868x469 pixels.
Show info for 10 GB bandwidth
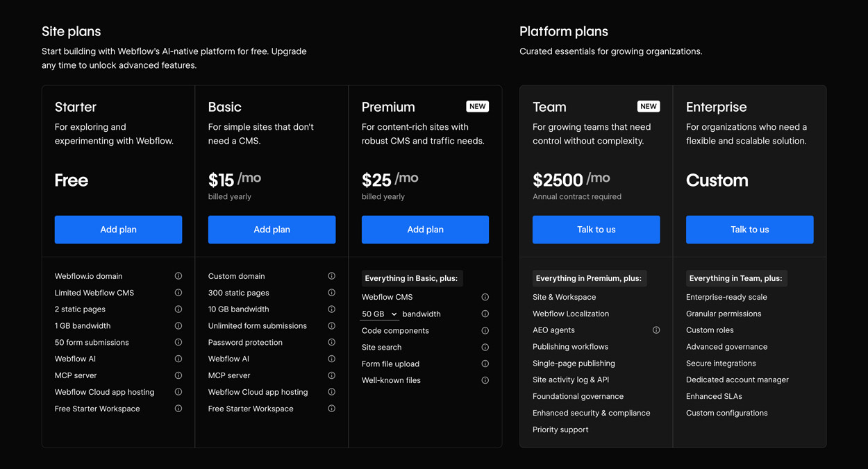coord(332,309)
